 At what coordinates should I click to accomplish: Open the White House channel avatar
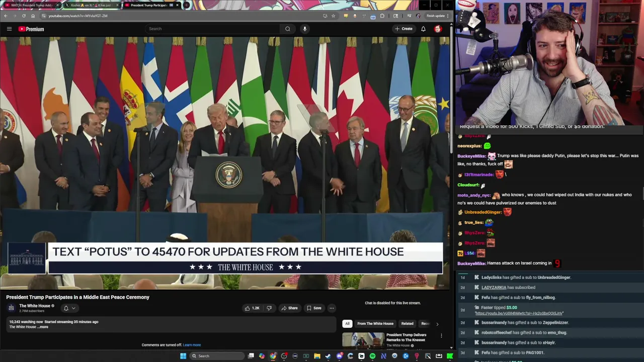pos(12,308)
